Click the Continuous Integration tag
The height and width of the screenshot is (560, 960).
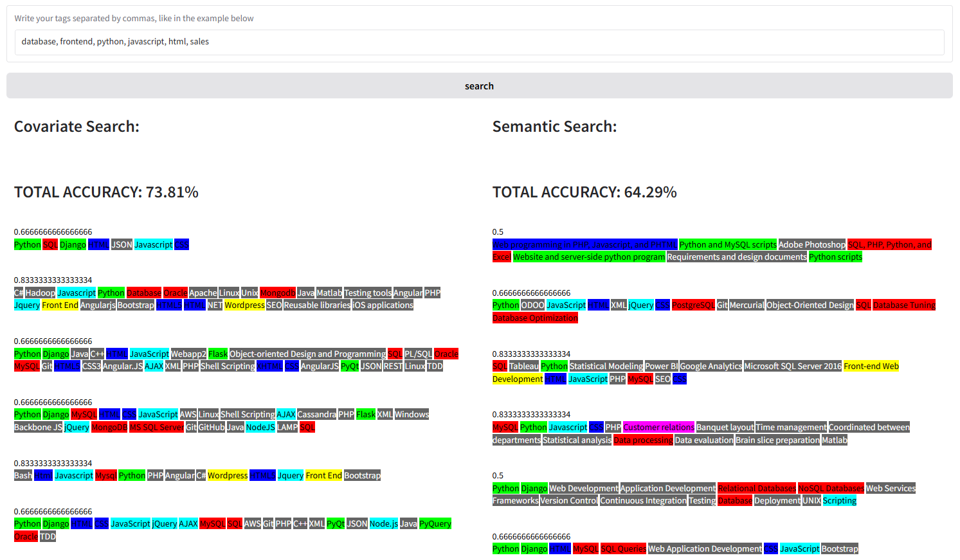(643, 501)
